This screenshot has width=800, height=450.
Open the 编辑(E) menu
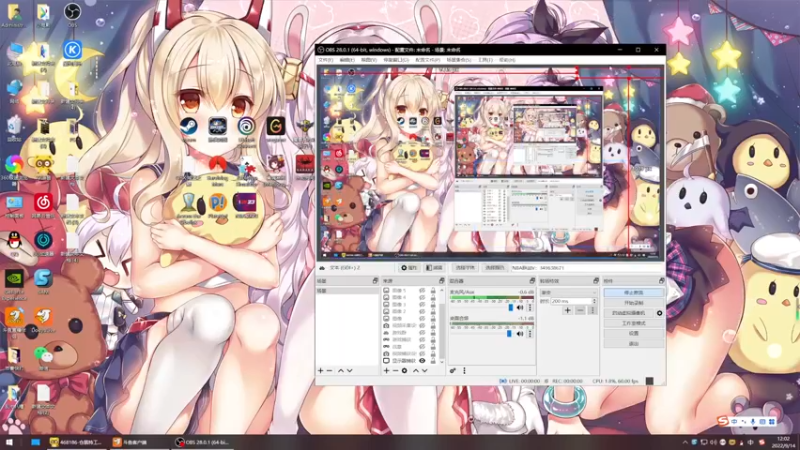tap(347, 60)
